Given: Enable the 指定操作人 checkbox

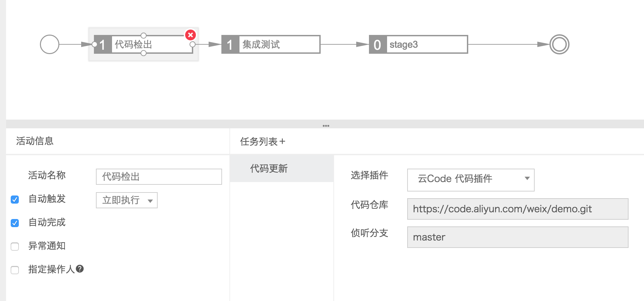Looking at the screenshot, I should pos(15,270).
